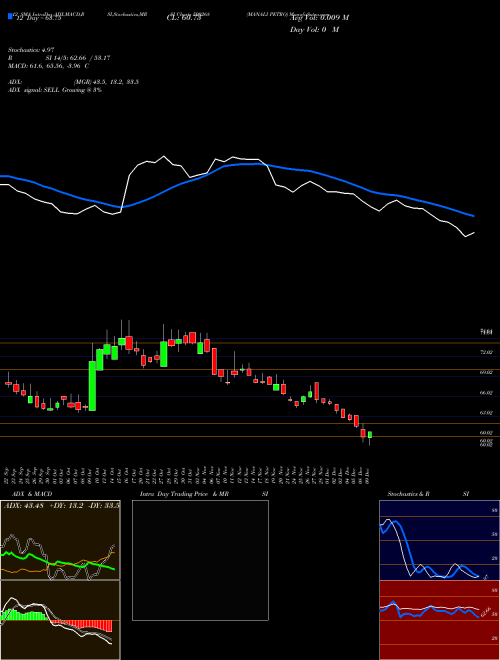Open the ADX indicator mini chart

60,540
